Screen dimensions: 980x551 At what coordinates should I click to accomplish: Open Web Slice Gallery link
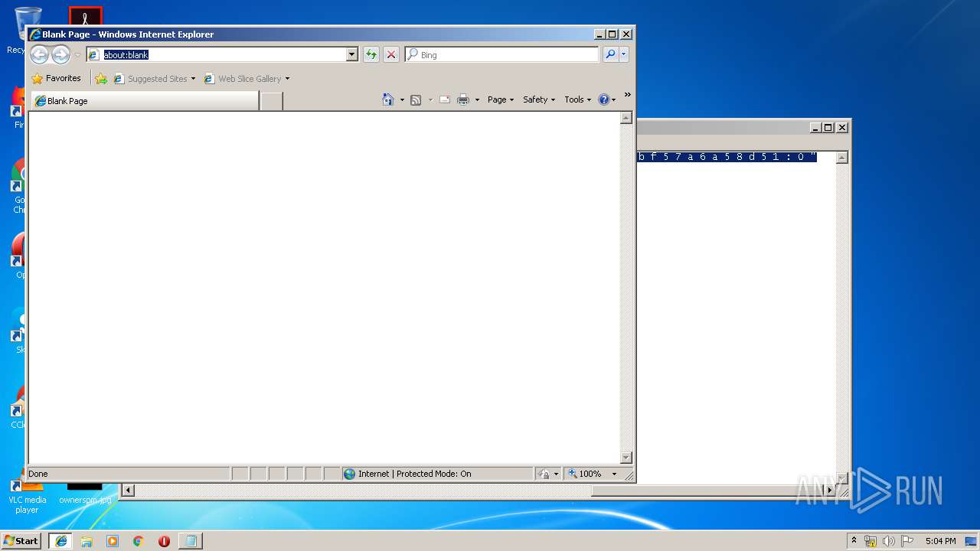pos(247,78)
